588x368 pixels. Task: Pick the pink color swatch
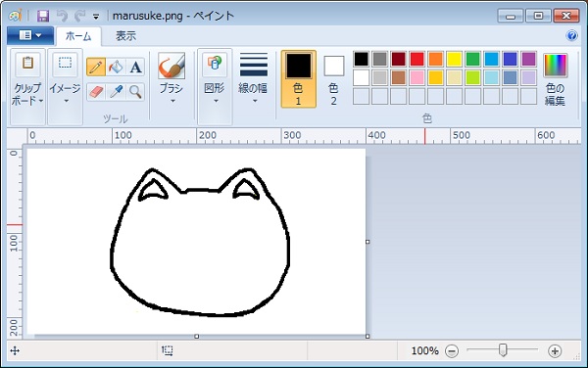coord(417,77)
